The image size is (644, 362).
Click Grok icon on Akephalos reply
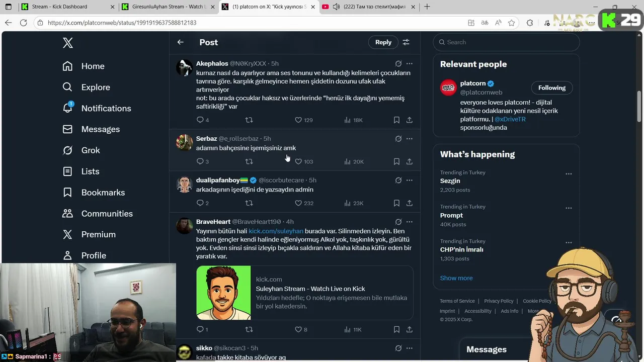click(x=398, y=64)
